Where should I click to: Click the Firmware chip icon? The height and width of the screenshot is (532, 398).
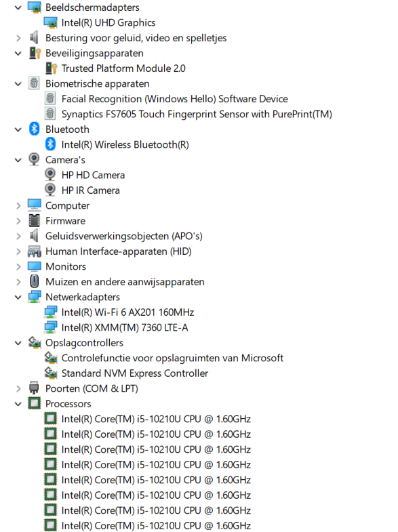35,220
